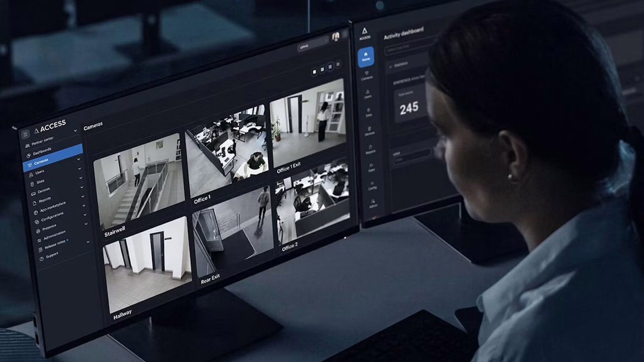Collapse the Statistics section on Activity dashboard
The width and height of the screenshot is (644, 362).
point(391,66)
